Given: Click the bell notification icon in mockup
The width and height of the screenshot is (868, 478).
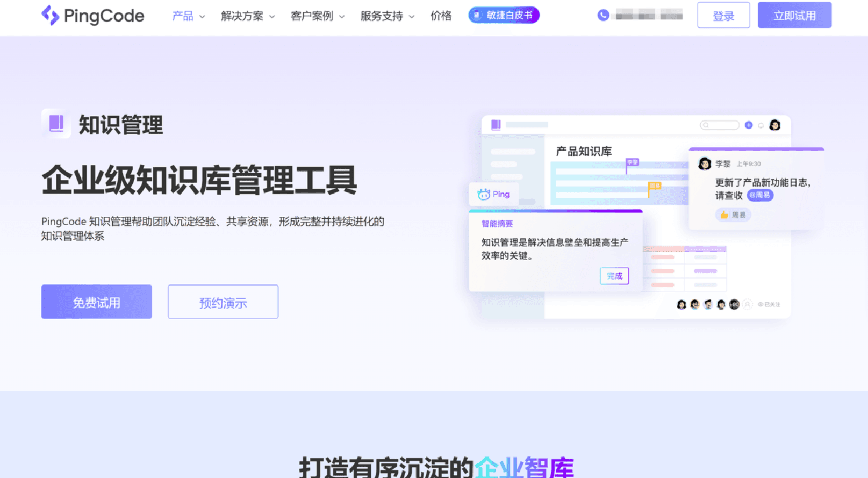Looking at the screenshot, I should pos(761,125).
